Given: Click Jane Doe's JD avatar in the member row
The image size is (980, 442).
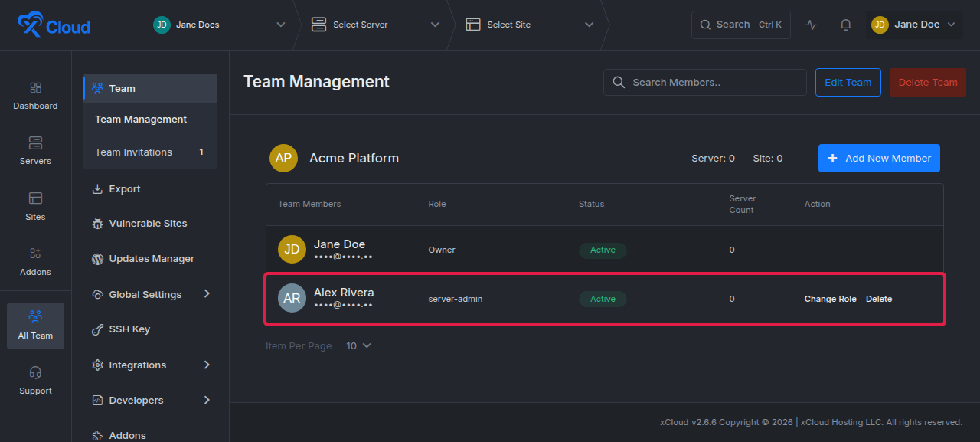Looking at the screenshot, I should pos(292,250).
